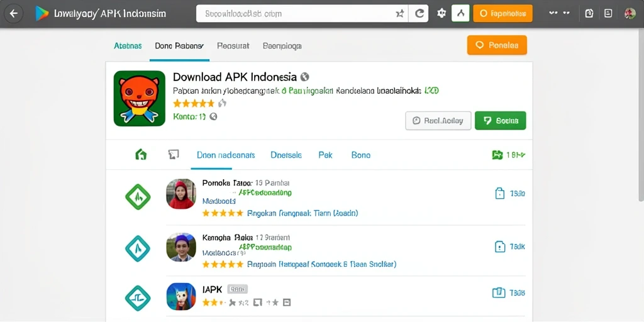Click the reload icon in address bar
This screenshot has width=644, height=322.
419,14
